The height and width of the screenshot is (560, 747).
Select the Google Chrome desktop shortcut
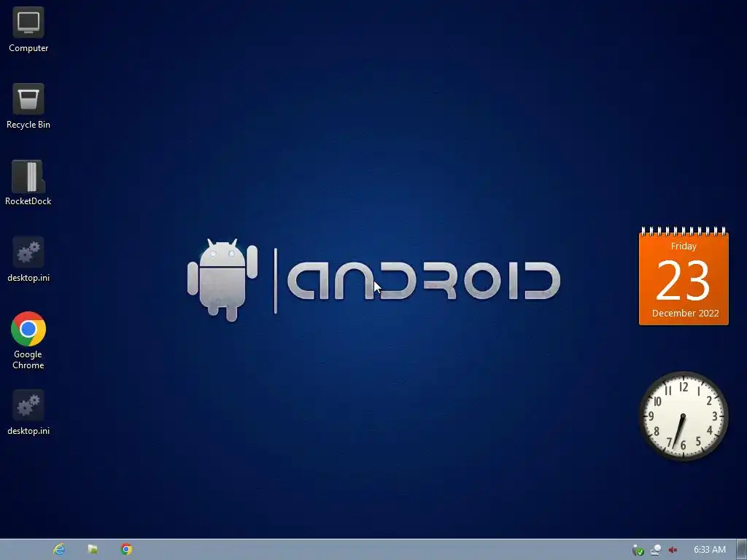pyautogui.click(x=28, y=341)
